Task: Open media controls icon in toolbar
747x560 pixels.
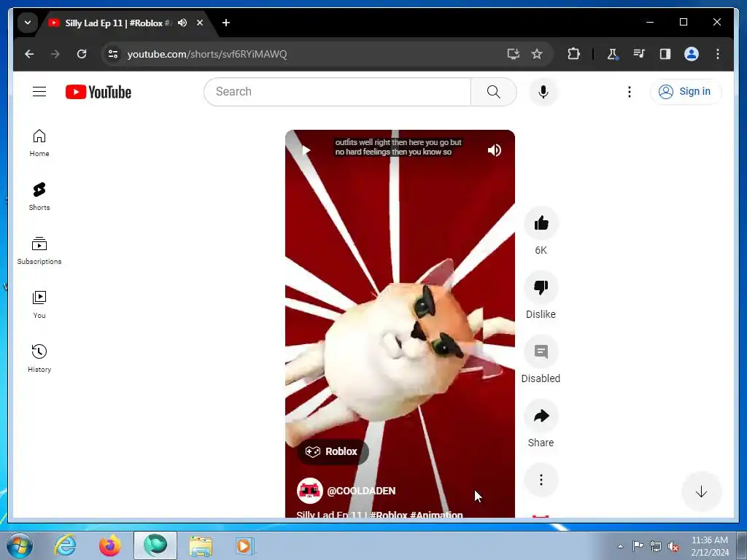Action: [639, 54]
